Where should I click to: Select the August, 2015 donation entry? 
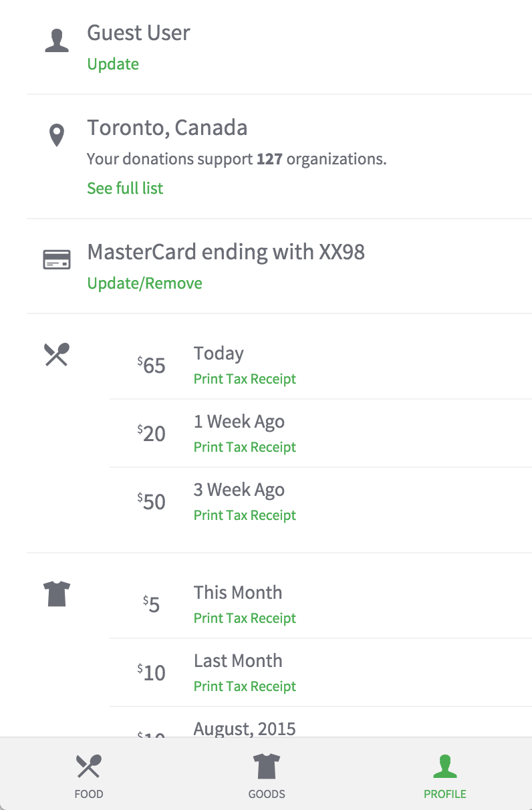point(245,728)
